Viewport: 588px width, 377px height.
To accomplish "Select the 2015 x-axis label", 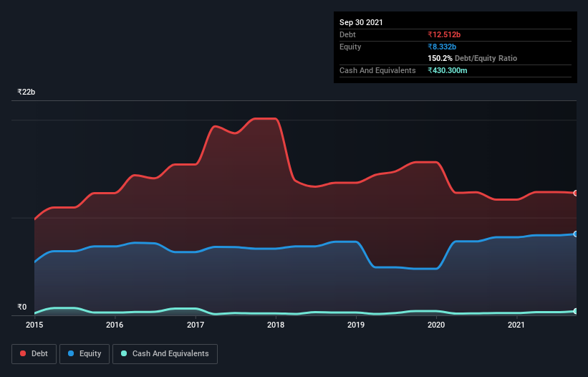I will tap(34, 325).
